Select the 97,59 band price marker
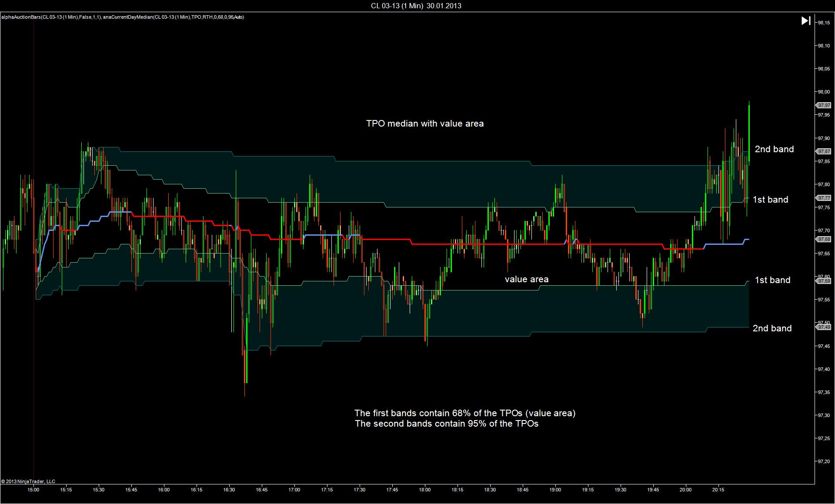The height and width of the screenshot is (504, 835). coord(823,281)
